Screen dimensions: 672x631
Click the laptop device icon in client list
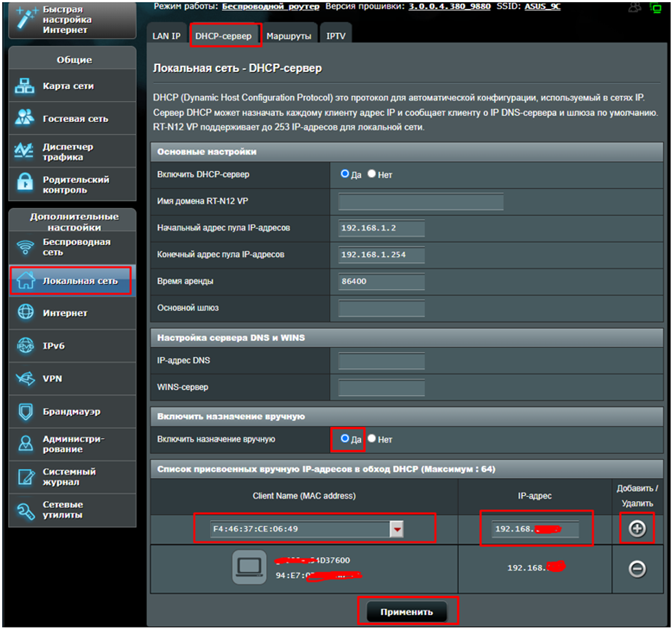click(x=249, y=567)
